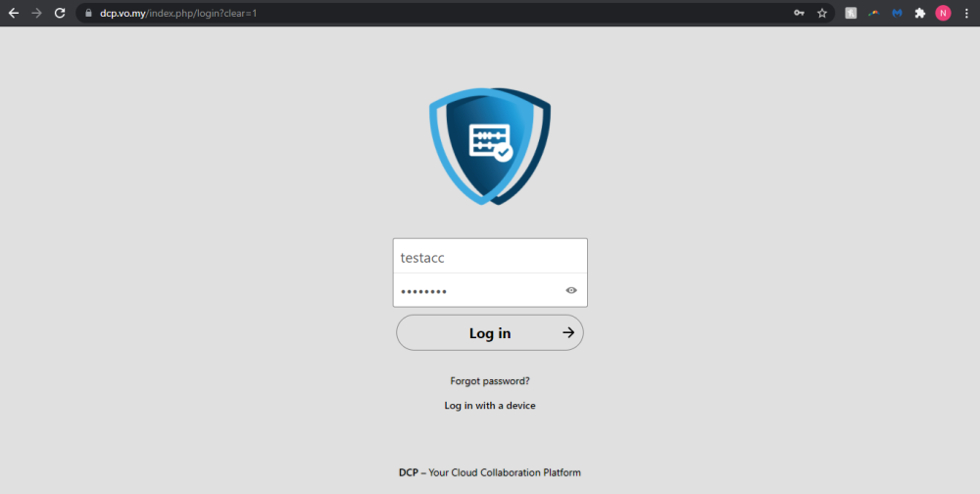Bookmark this page with the star
The image size is (980, 494).
click(x=822, y=14)
